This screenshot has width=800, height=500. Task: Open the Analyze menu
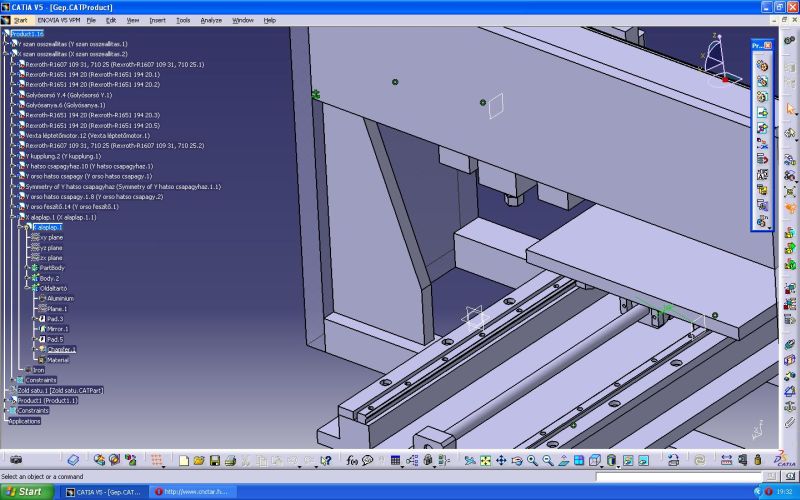(211, 20)
